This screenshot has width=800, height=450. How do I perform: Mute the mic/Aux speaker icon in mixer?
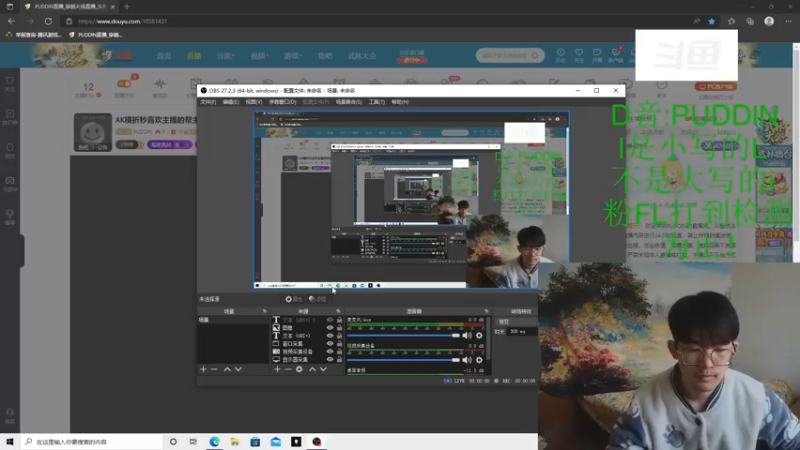(x=467, y=335)
